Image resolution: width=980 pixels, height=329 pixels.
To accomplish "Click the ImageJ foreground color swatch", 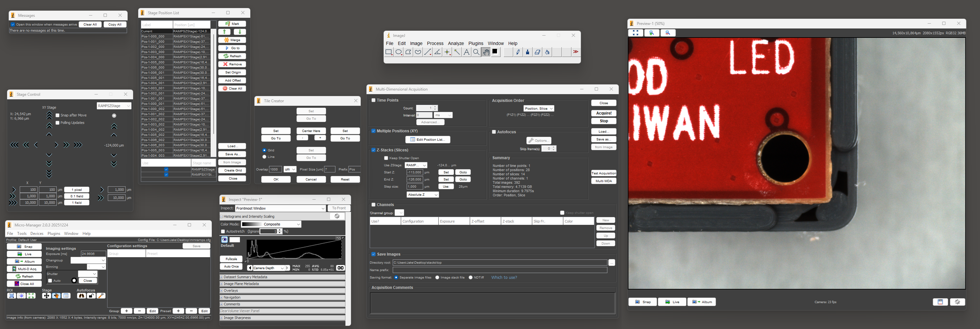I will [495, 52].
